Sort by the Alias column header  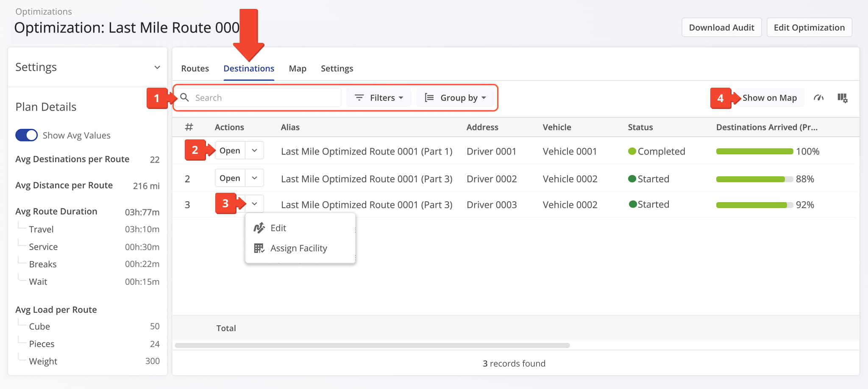pos(290,127)
